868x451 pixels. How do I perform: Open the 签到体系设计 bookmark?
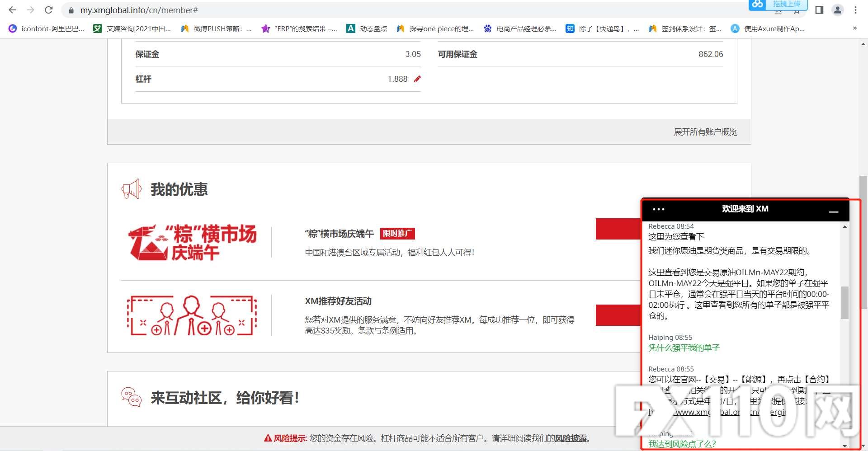click(685, 28)
